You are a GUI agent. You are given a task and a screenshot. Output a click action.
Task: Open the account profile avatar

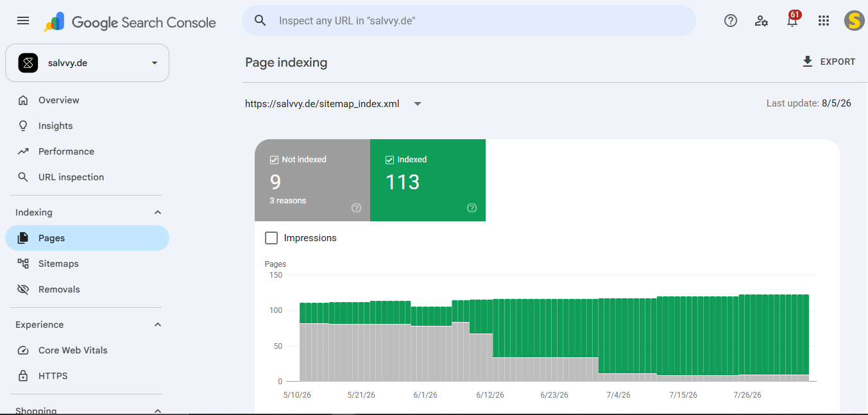coord(854,21)
